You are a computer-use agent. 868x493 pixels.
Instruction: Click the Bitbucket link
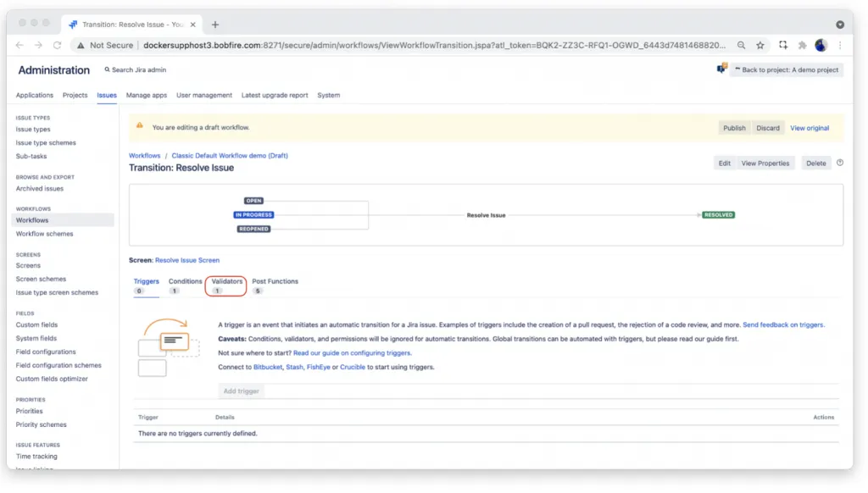pyautogui.click(x=268, y=367)
